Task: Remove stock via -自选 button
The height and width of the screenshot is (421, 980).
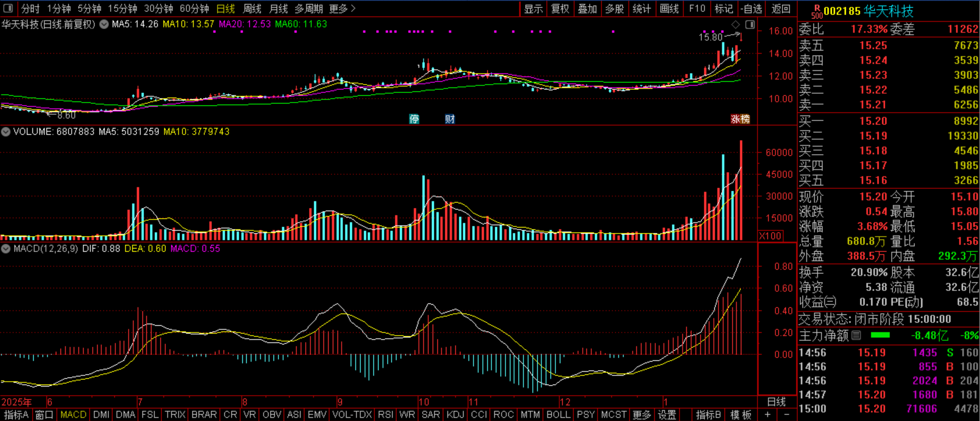Action: [x=752, y=9]
